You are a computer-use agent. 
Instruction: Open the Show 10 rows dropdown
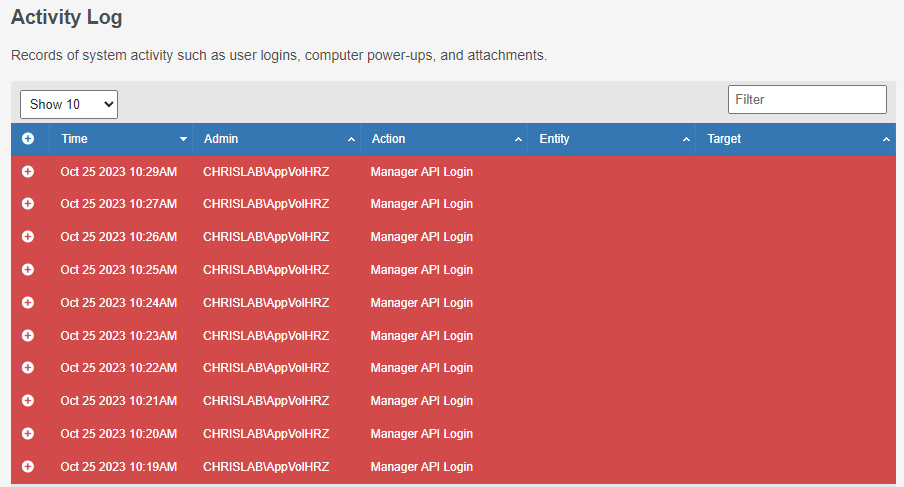pyautogui.click(x=69, y=104)
